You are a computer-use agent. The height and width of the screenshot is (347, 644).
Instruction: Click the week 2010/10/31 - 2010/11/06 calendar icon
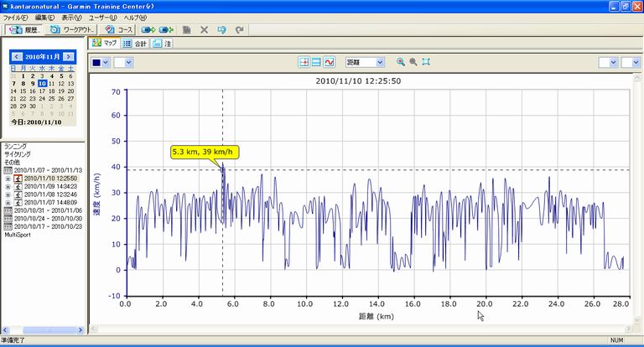click(x=8, y=210)
